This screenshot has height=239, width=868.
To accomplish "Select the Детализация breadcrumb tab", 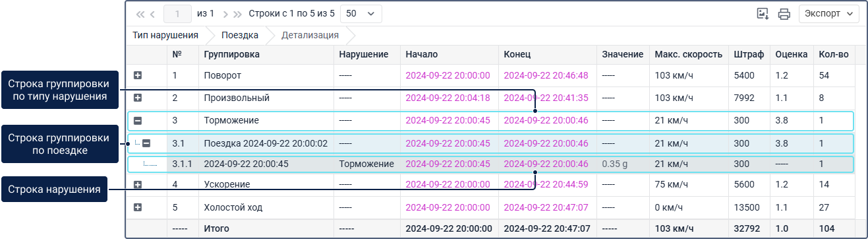I will tap(310, 35).
